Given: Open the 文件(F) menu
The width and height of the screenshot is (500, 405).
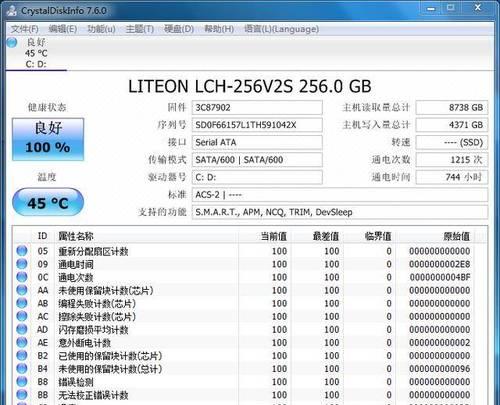Looking at the screenshot, I should pyautogui.click(x=25, y=29).
